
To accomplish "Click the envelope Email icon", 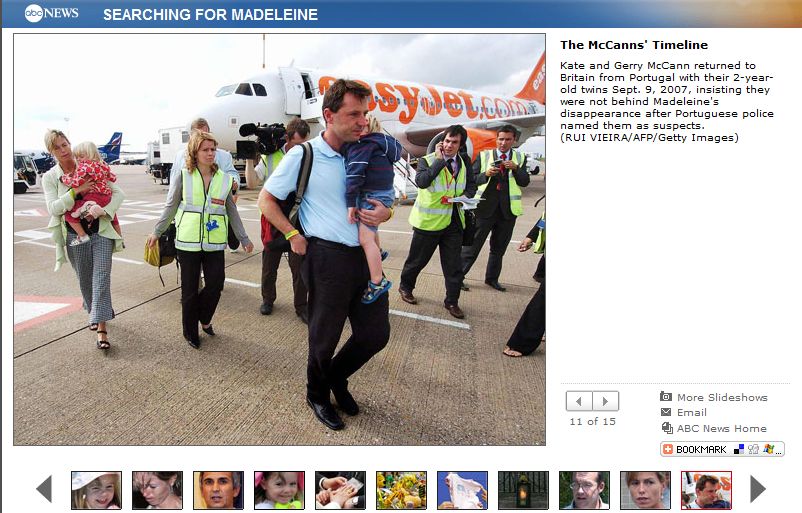I will 666,412.
